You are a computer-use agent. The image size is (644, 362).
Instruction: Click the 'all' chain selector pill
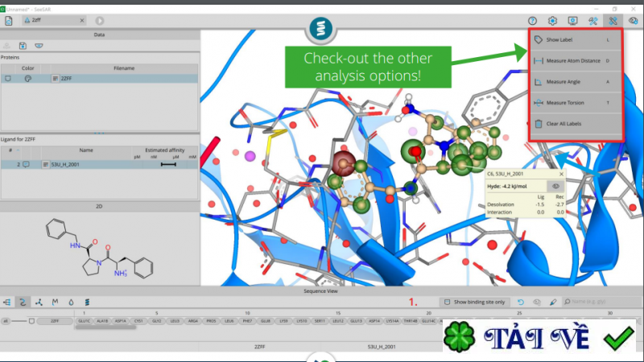point(6,321)
